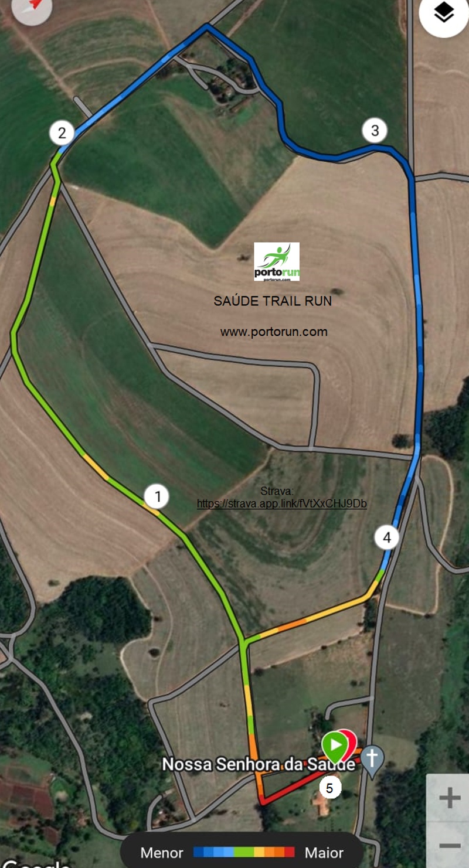
Task: Click the Maior label on legend
Action: pyautogui.click(x=324, y=853)
